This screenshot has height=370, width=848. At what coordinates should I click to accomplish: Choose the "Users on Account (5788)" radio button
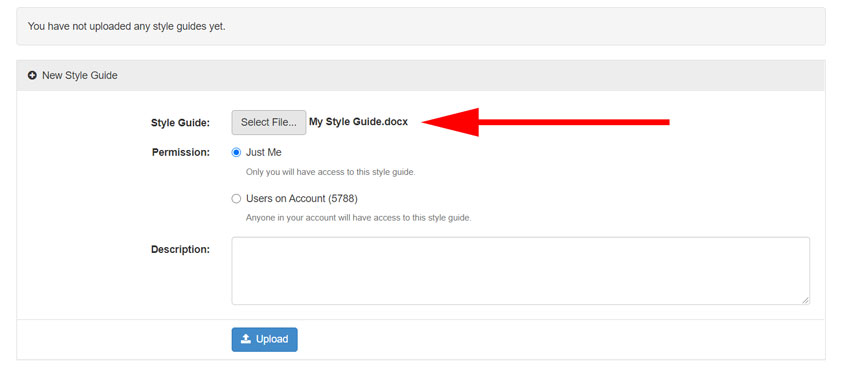click(x=236, y=199)
